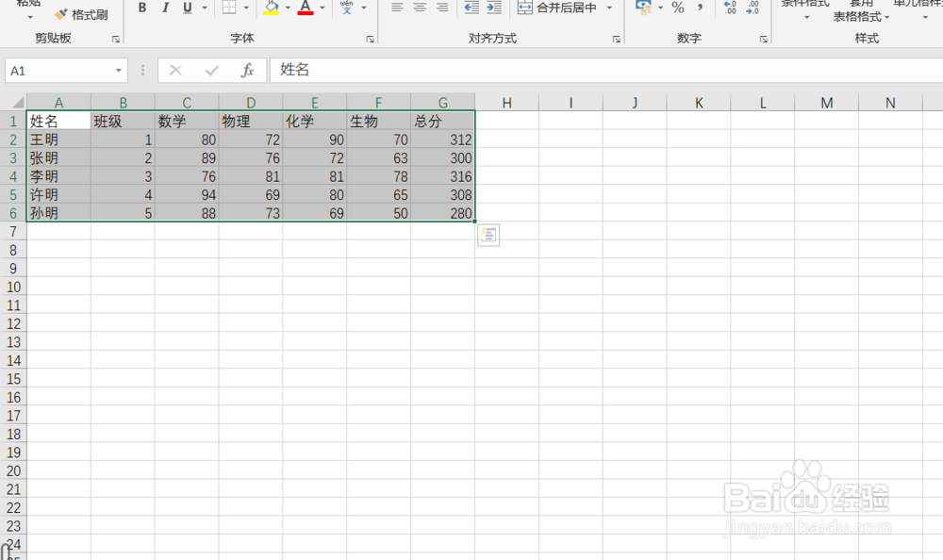Viewport: 943px width, 560px height.
Task: Select cell with total 280
Action: pyautogui.click(x=442, y=213)
